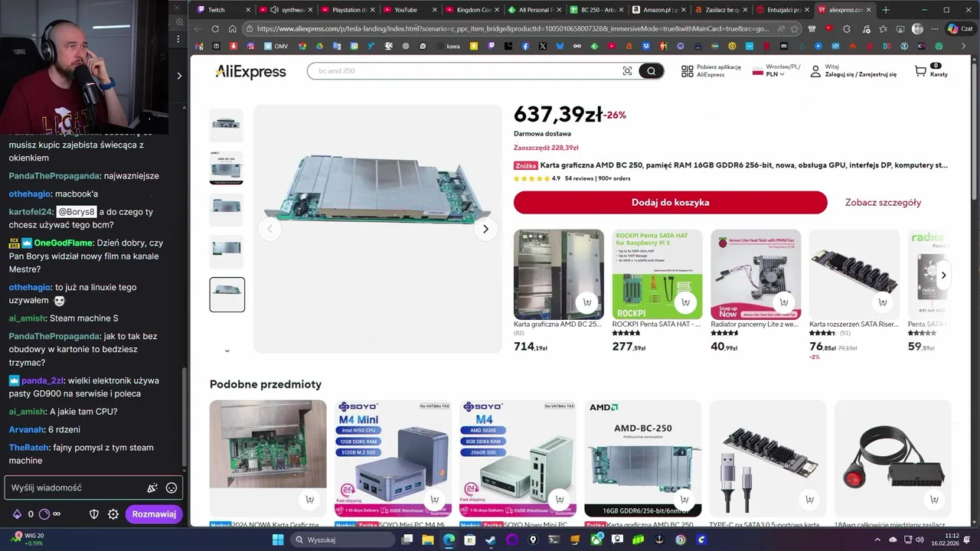This screenshot has width=980, height=551.
Task: Click the Windows taskbar search box Wyszukaj
Action: pyautogui.click(x=342, y=540)
